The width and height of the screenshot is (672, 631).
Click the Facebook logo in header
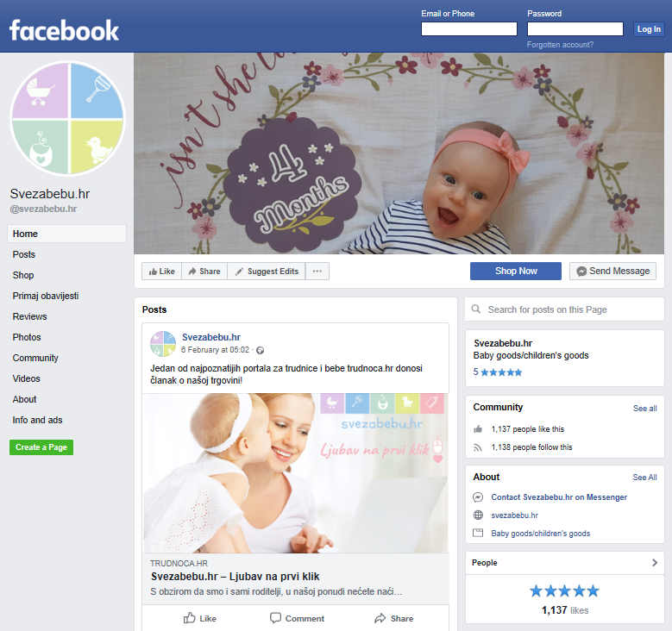click(65, 30)
